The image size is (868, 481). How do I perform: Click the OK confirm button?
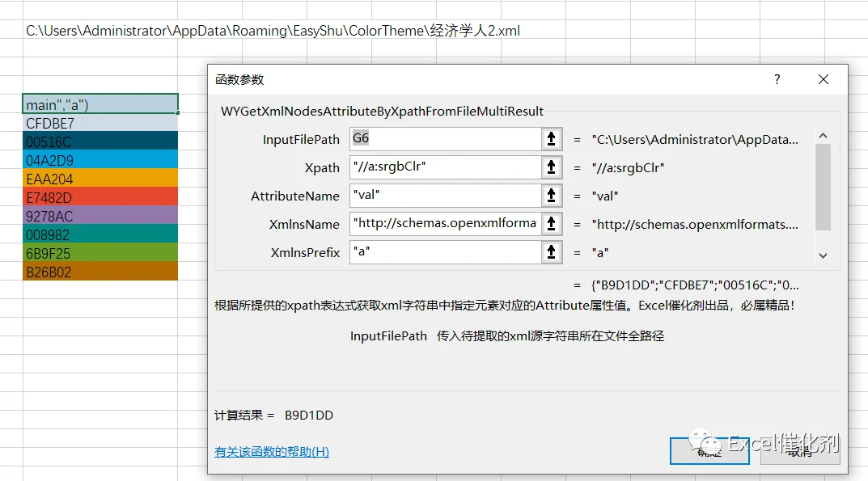point(709,451)
